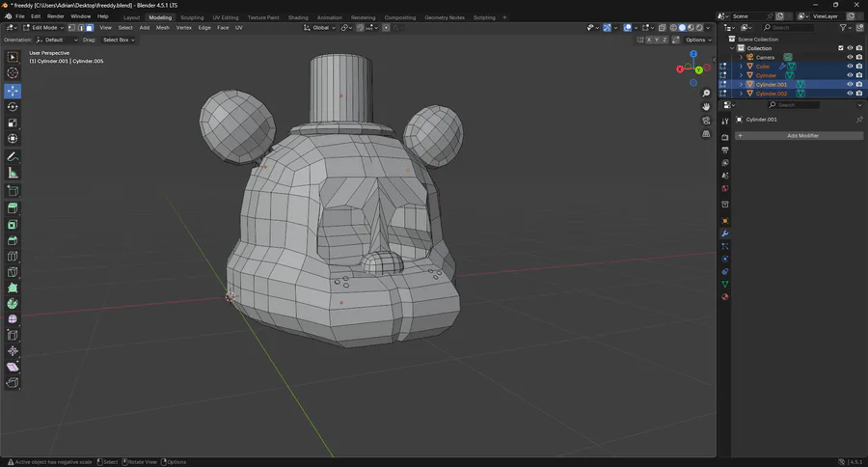Switch to UV Editing workspace tab
The image size is (868, 467).
pos(226,17)
